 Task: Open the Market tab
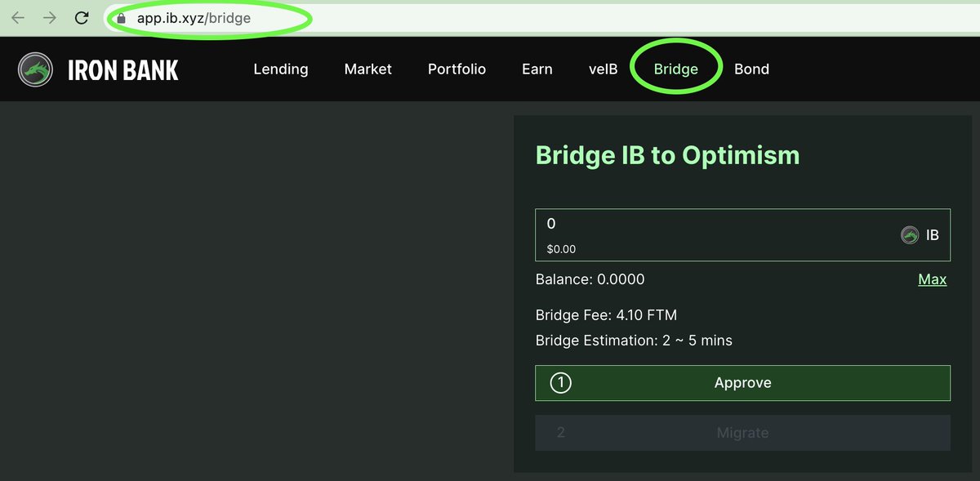pos(368,69)
